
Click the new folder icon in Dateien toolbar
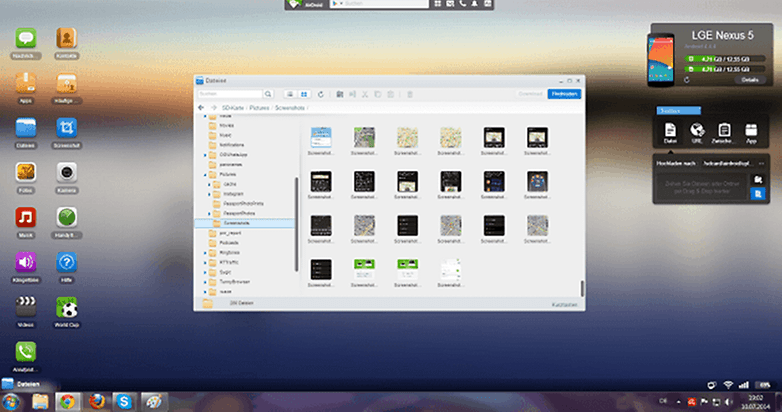340,94
